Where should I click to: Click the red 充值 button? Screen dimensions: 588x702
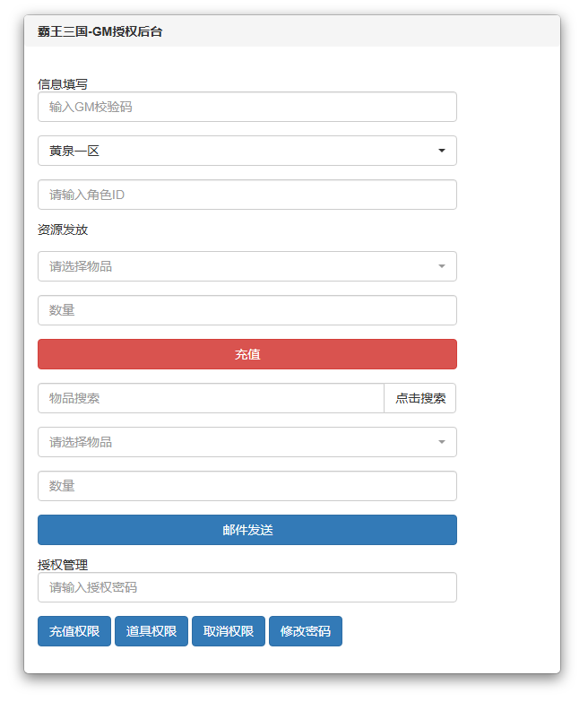pos(247,354)
